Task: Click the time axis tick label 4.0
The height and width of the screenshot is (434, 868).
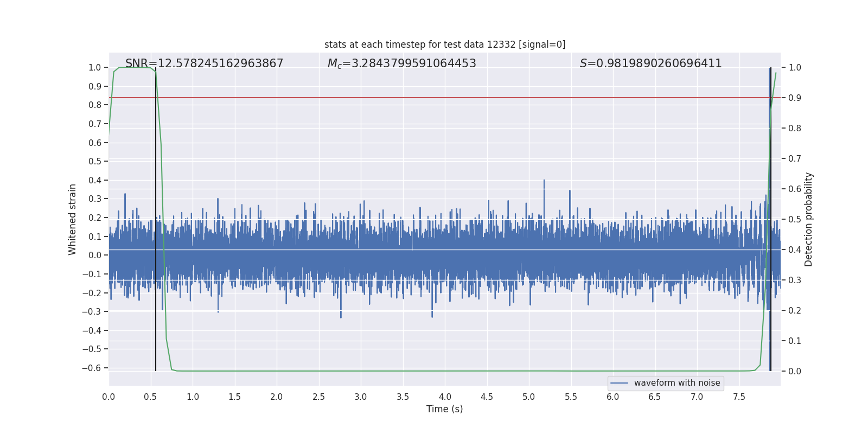Action: [x=445, y=397]
